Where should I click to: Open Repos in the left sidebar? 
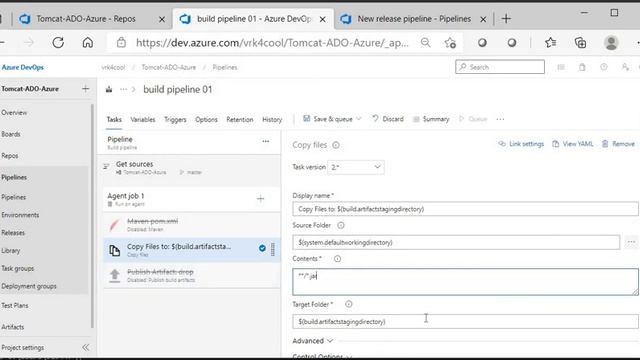coord(10,156)
